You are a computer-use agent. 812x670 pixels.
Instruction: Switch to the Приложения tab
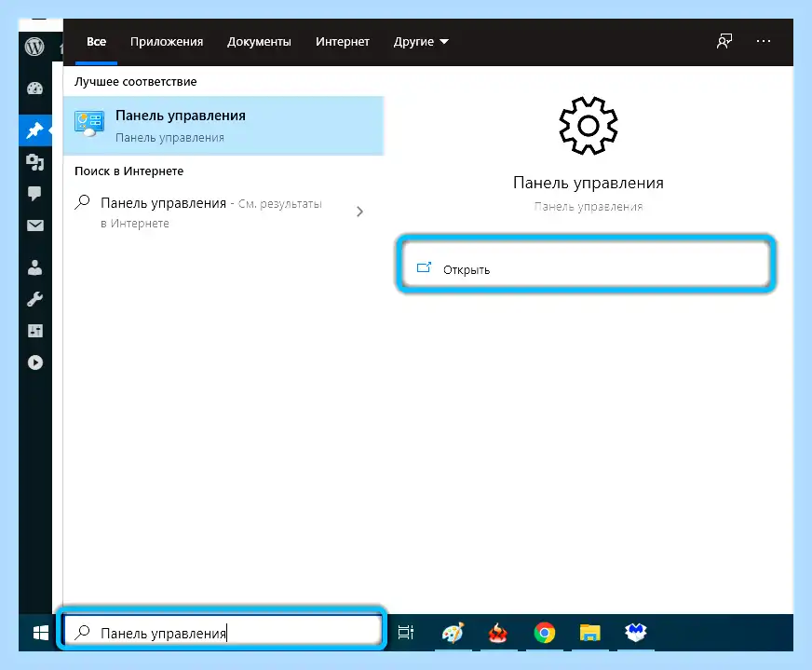click(167, 41)
